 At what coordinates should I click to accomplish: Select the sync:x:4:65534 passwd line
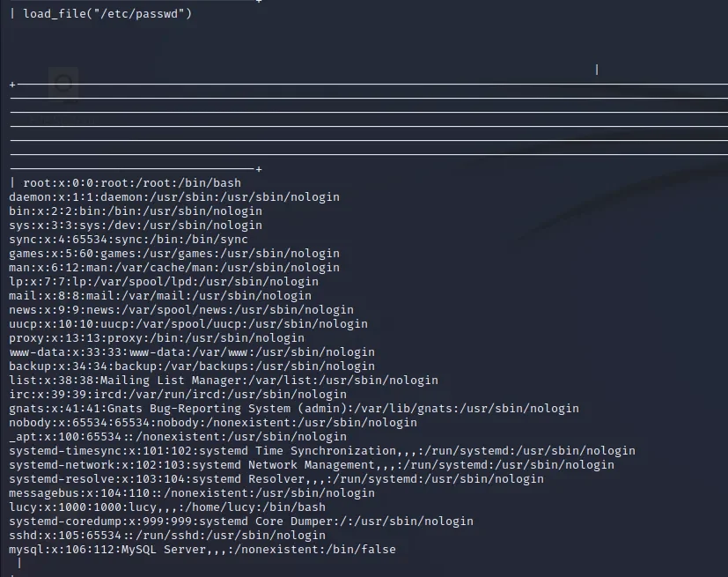[x=128, y=240]
